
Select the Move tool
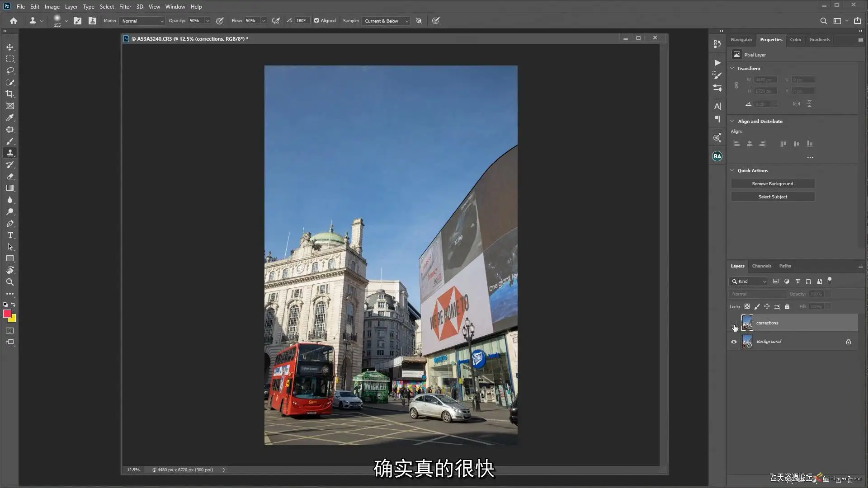[10, 47]
